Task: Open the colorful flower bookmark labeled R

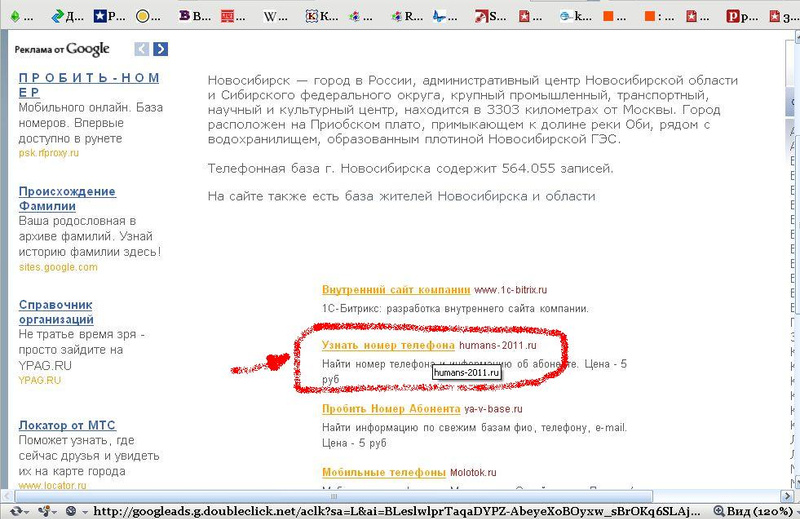Action: (407, 17)
